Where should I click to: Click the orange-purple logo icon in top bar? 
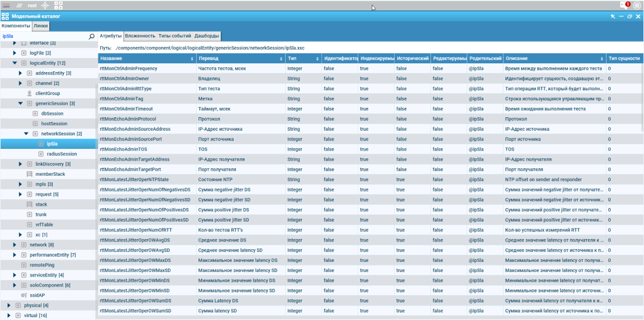6,5
